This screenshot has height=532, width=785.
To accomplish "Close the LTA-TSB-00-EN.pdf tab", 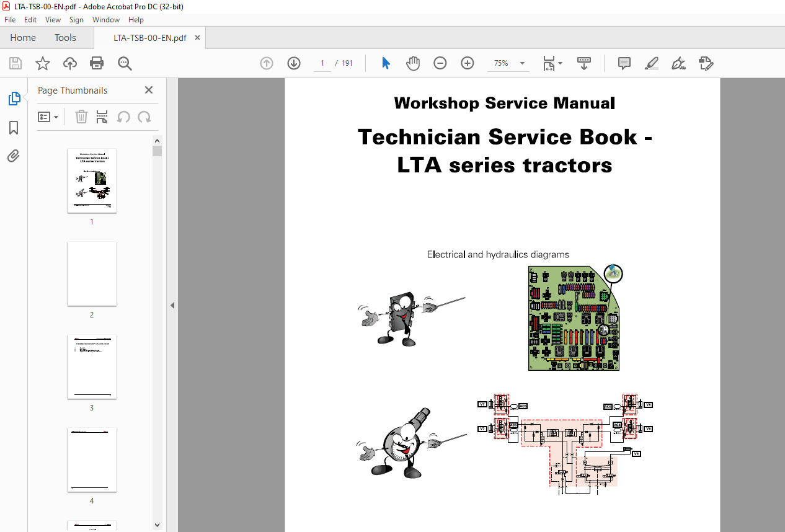I will coord(197,38).
